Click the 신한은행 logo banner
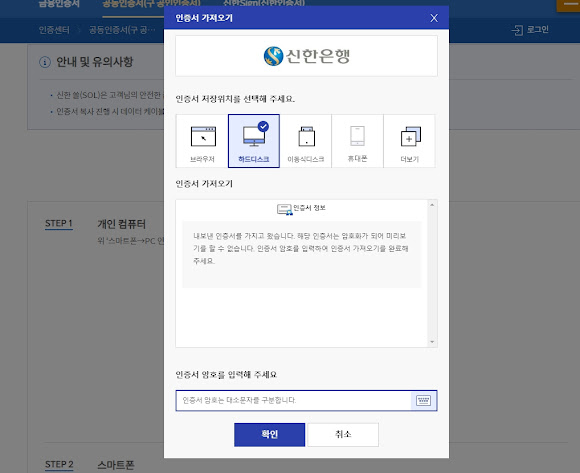This screenshot has width=580, height=473. coord(306,56)
